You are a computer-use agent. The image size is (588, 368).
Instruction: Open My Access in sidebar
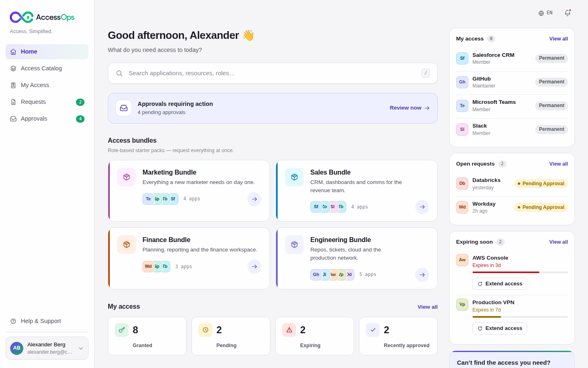pyautogui.click(x=47, y=85)
